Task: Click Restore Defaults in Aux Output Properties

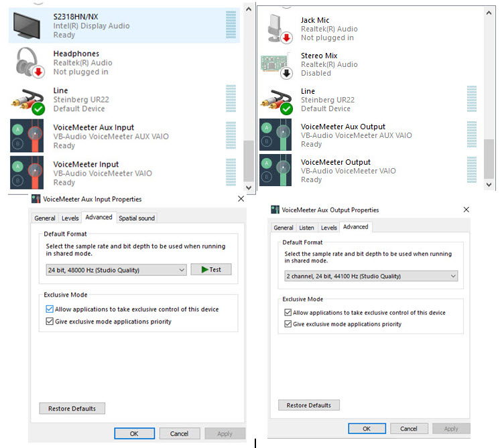Action: (309, 405)
